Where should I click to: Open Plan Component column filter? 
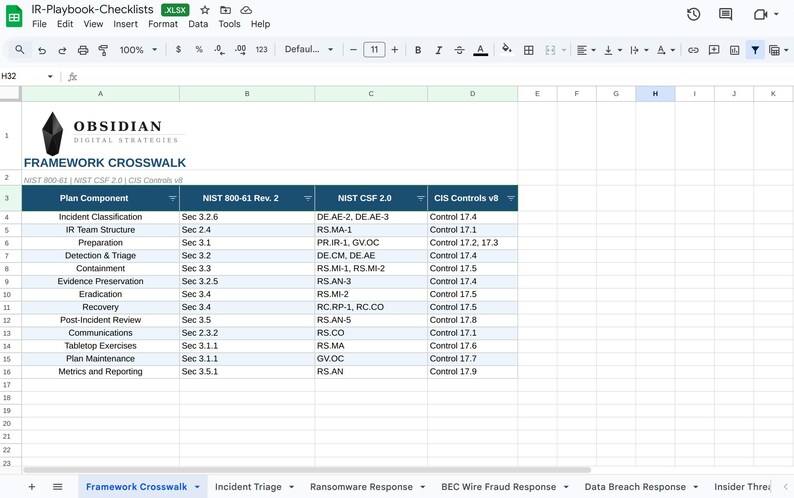click(x=172, y=198)
